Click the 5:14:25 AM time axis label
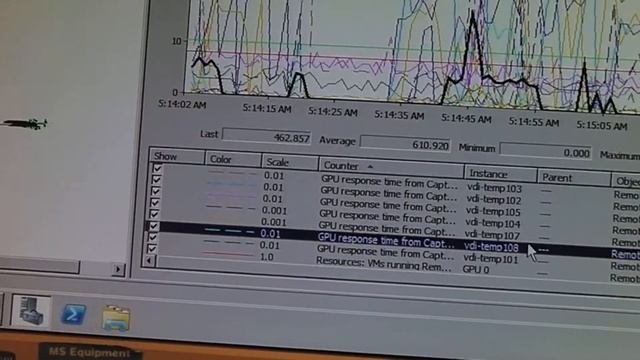Screen dimensions: 640x360 coord(333,112)
